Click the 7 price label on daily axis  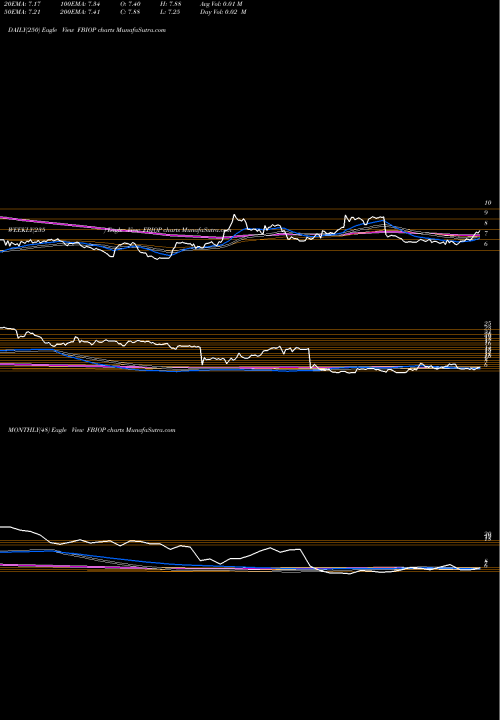(486, 234)
